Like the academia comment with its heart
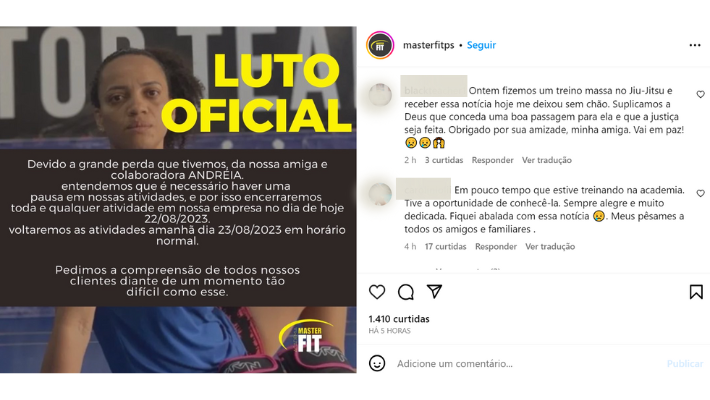The width and height of the screenshot is (710, 400). [700, 193]
